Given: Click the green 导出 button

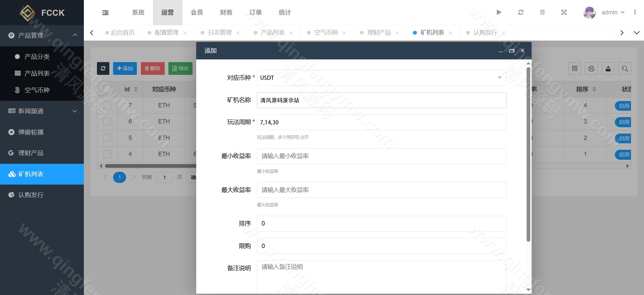Looking at the screenshot, I should pyautogui.click(x=180, y=68).
